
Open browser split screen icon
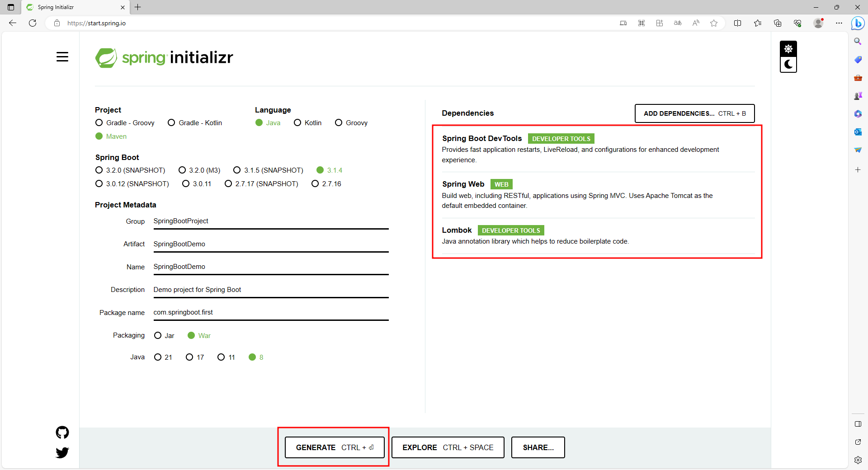(738, 23)
